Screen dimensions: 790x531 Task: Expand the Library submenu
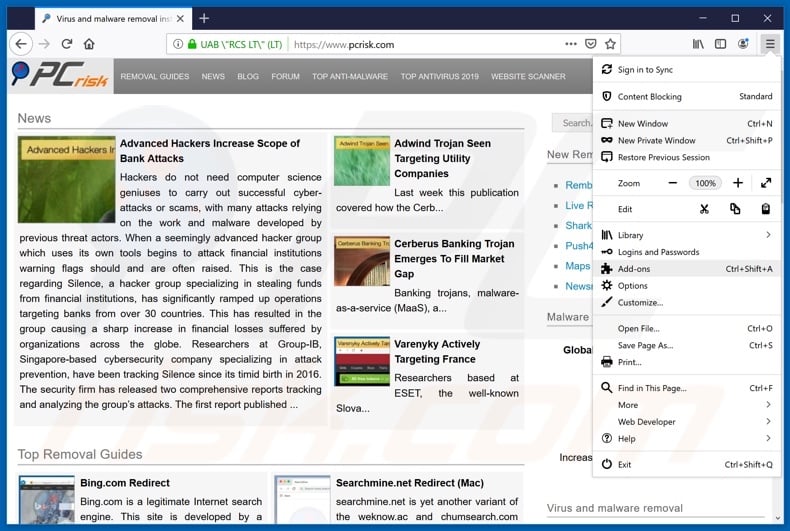click(x=687, y=235)
